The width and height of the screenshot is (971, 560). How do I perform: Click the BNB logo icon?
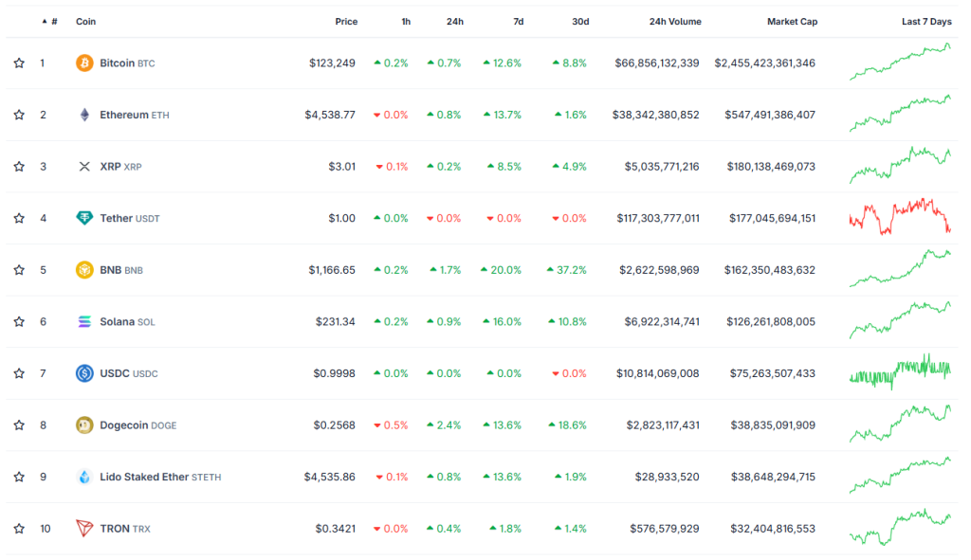(x=84, y=270)
